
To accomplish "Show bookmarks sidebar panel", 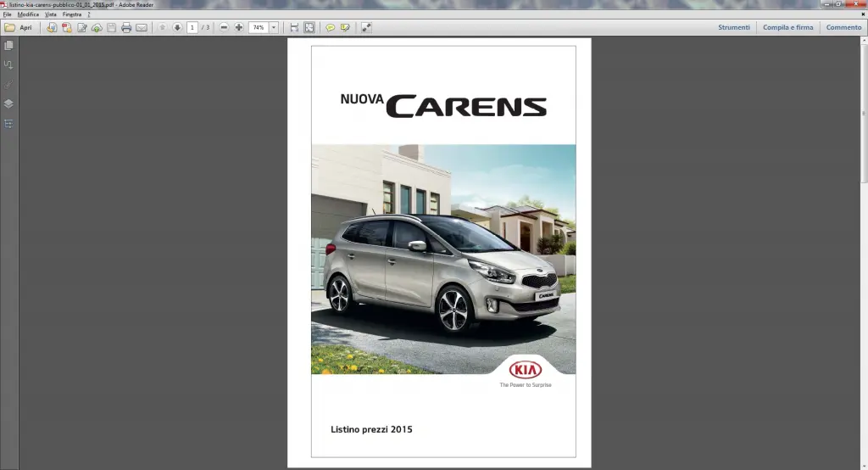I will [8, 64].
